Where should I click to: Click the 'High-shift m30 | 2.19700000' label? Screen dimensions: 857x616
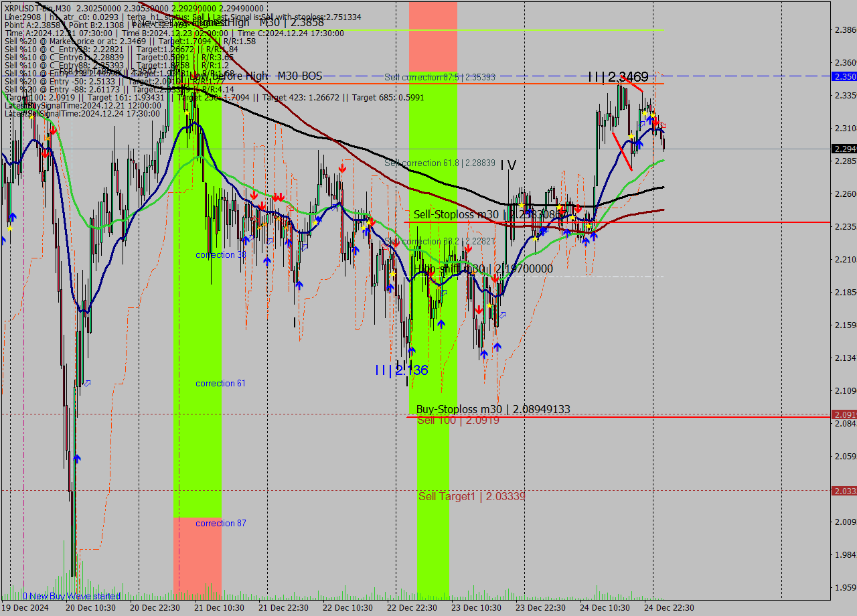483,268
